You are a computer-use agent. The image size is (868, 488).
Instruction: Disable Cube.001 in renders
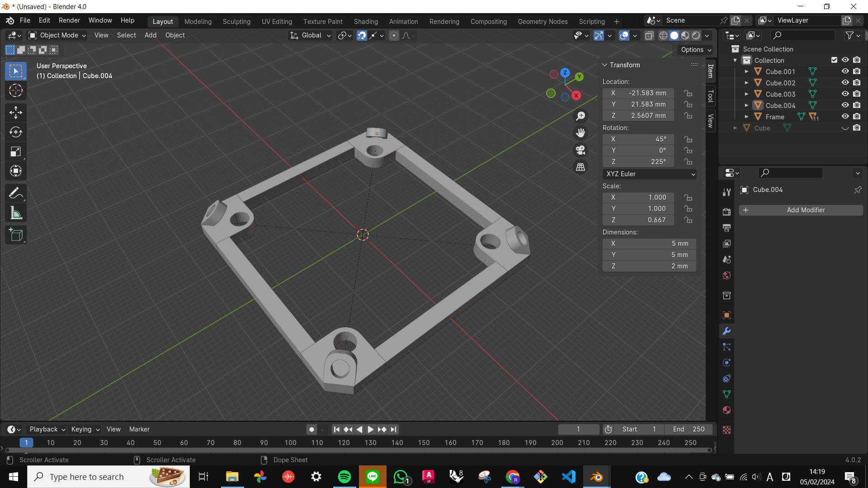click(857, 71)
